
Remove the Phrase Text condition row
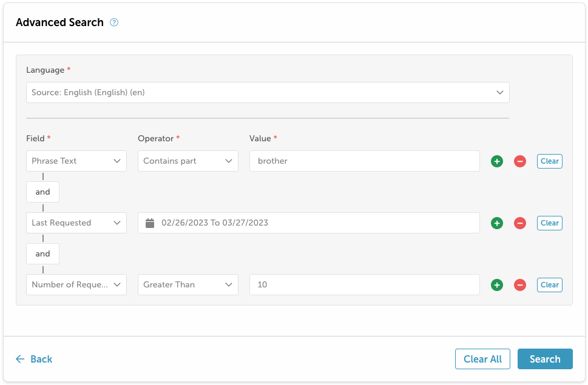tap(520, 161)
